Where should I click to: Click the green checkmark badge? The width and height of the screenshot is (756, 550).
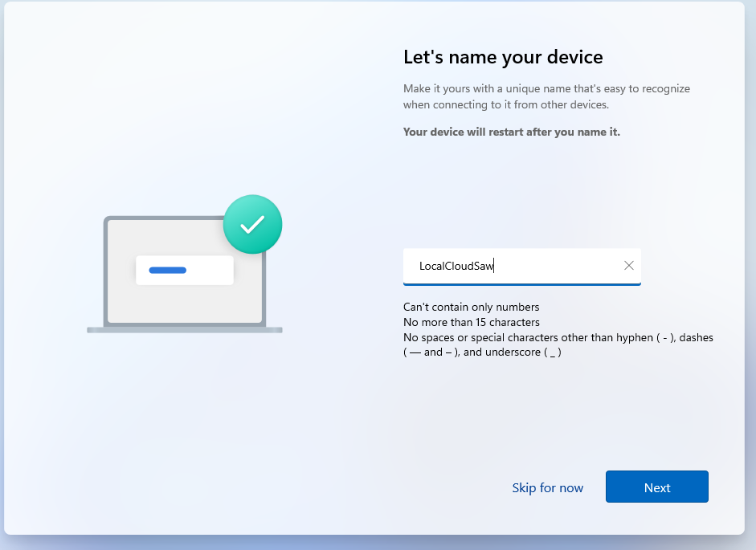click(252, 224)
